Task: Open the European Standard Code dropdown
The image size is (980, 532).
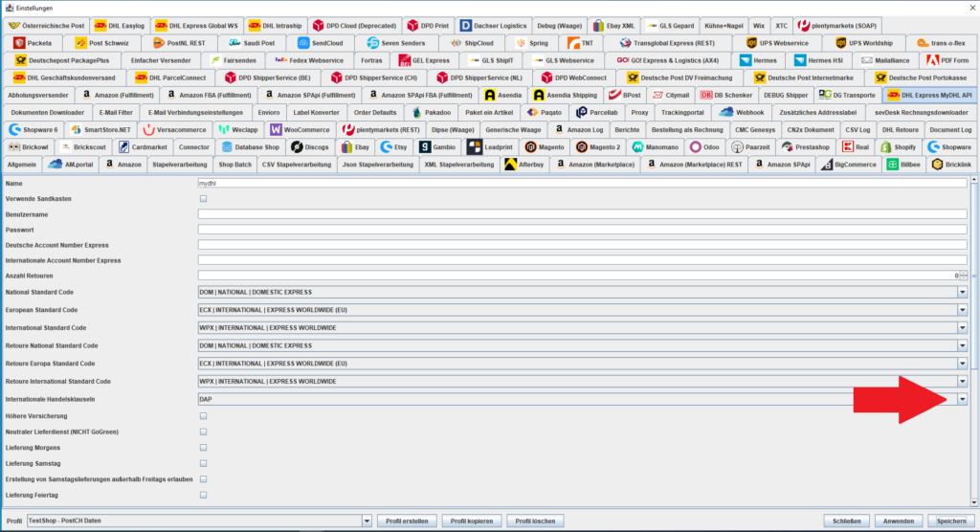Action: [x=962, y=310]
